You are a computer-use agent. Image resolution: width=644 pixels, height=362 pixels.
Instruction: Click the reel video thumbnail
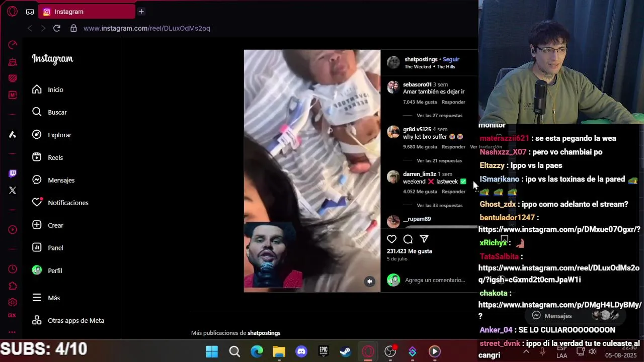(312, 171)
